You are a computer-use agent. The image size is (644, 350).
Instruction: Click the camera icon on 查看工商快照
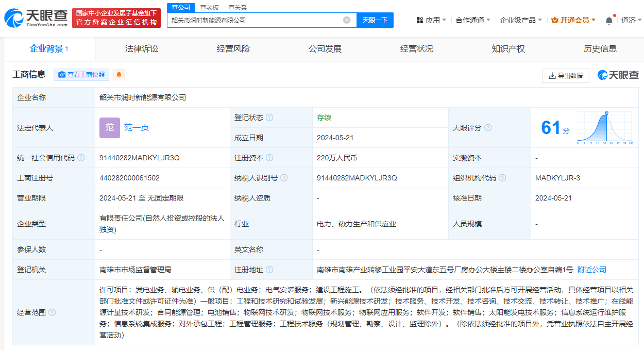click(62, 75)
